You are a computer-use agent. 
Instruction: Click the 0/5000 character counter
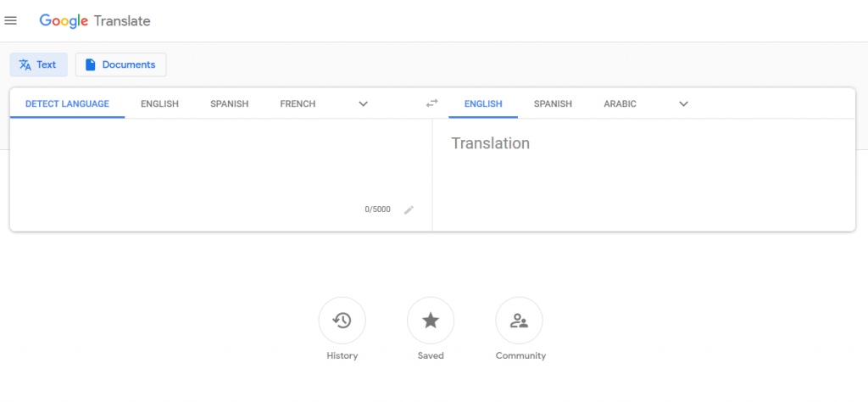point(377,209)
